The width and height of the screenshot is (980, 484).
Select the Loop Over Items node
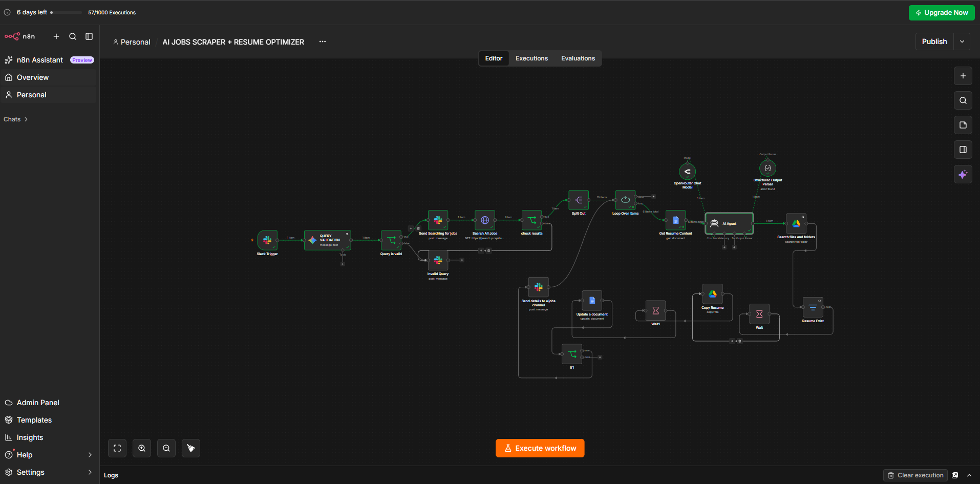click(625, 200)
